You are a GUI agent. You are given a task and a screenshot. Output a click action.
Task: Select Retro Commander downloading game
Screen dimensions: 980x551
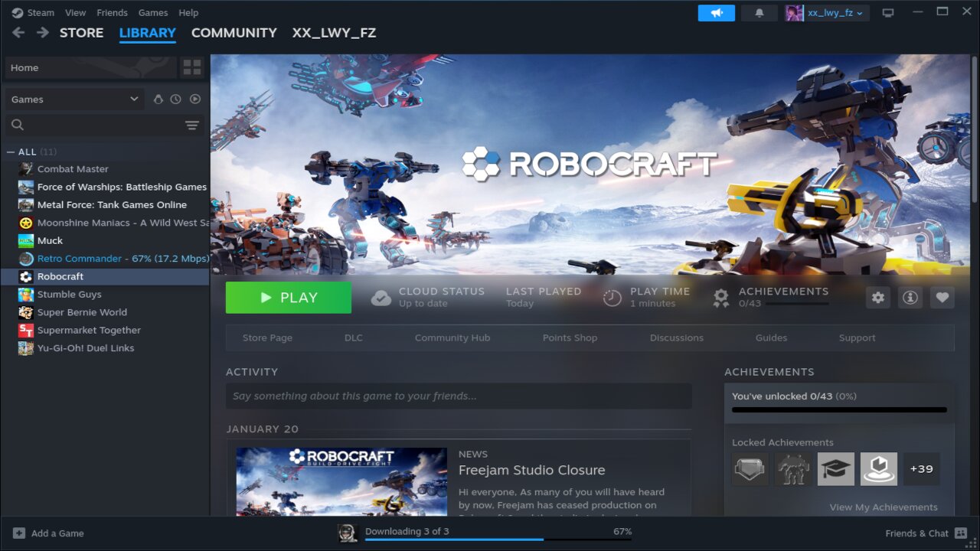point(105,259)
